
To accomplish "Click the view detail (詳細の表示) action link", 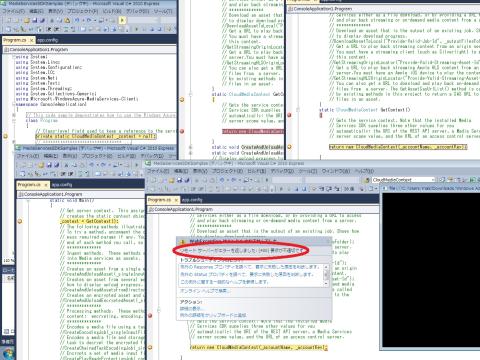I will 190,309.
